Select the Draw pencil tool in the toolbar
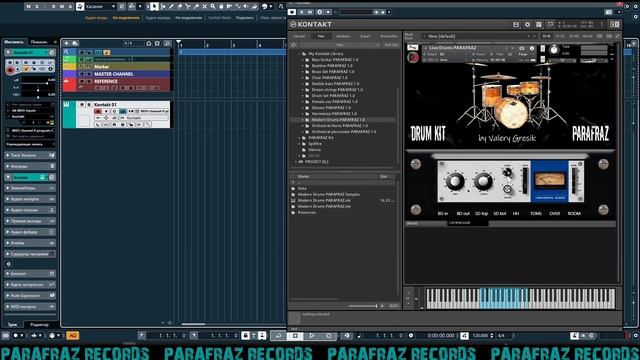640x360 pixels. click(x=171, y=7)
